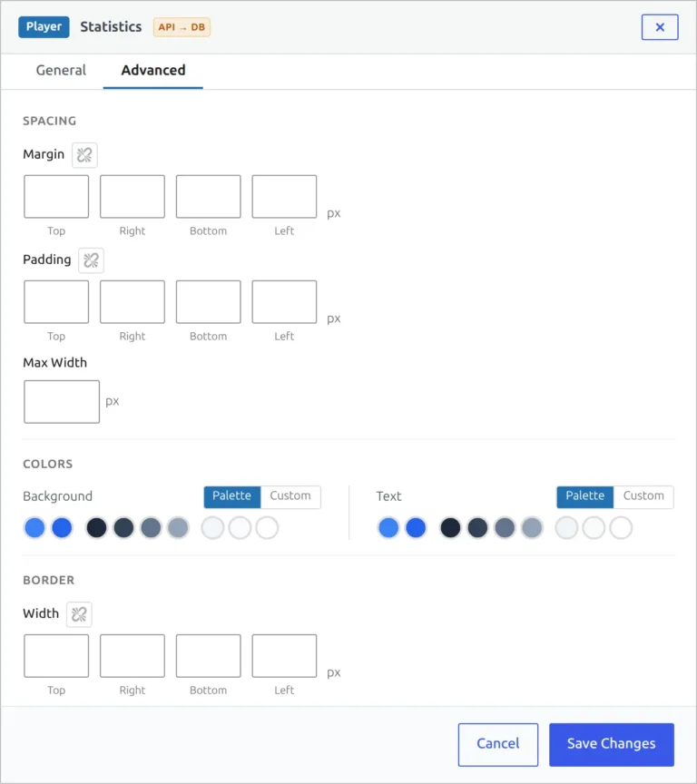Image resolution: width=697 pixels, height=784 pixels.
Task: Click the Border Width Right input
Action: tap(133, 656)
